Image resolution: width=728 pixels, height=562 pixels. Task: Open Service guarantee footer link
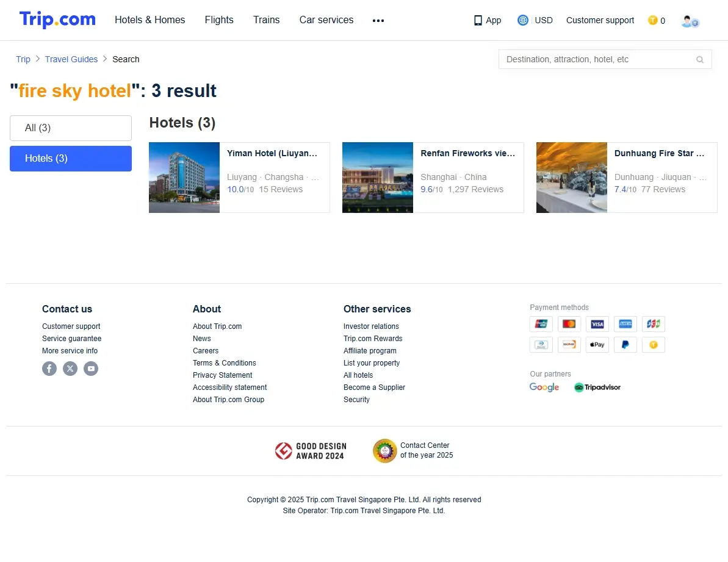(x=71, y=338)
